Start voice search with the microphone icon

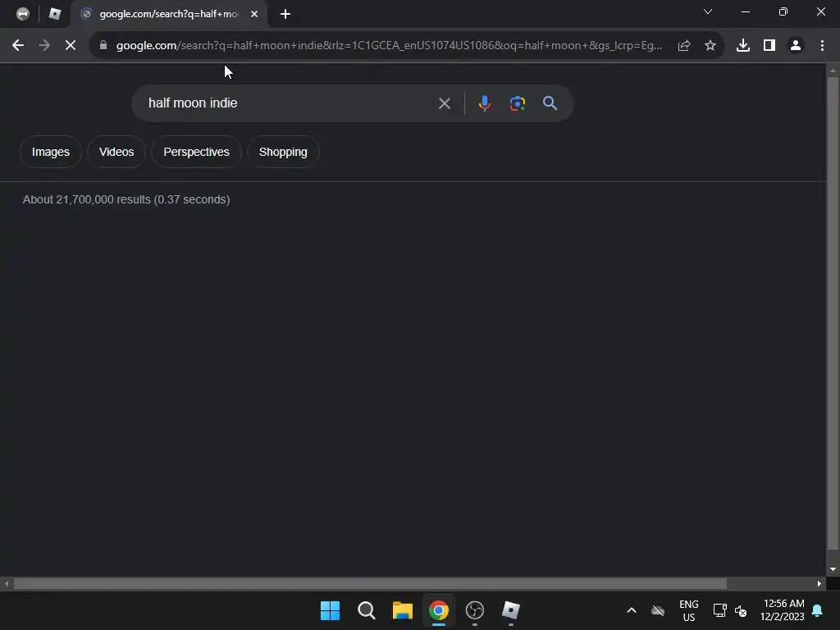click(x=484, y=103)
